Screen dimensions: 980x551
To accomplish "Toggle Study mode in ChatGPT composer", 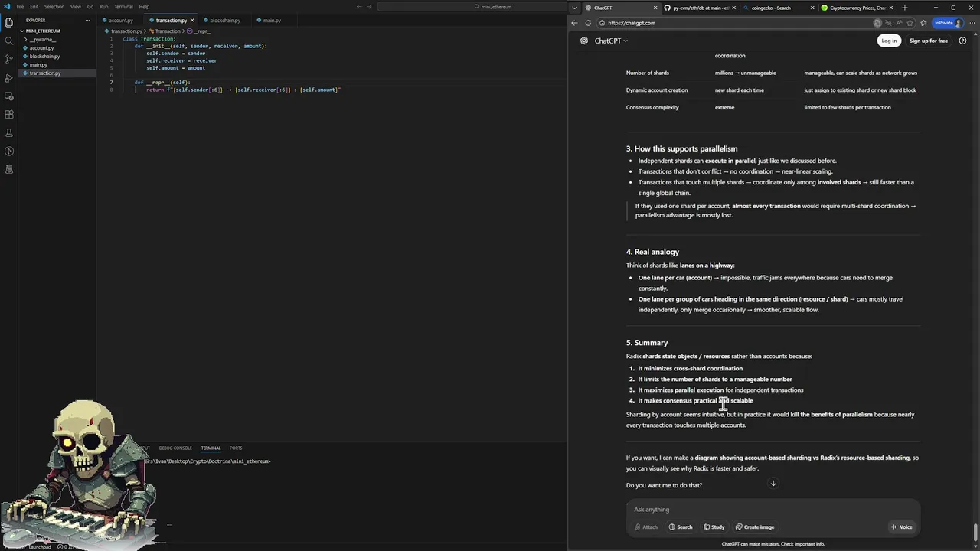I will pos(714,527).
